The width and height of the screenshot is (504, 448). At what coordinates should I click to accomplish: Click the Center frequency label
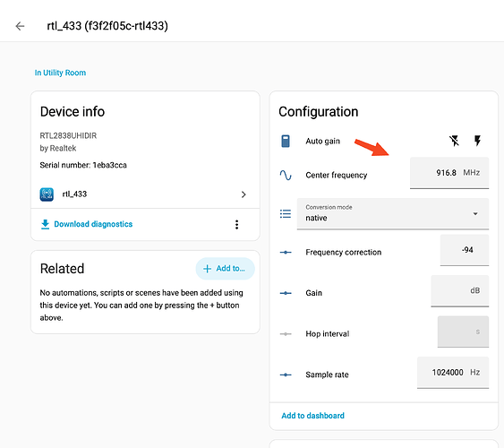(337, 175)
